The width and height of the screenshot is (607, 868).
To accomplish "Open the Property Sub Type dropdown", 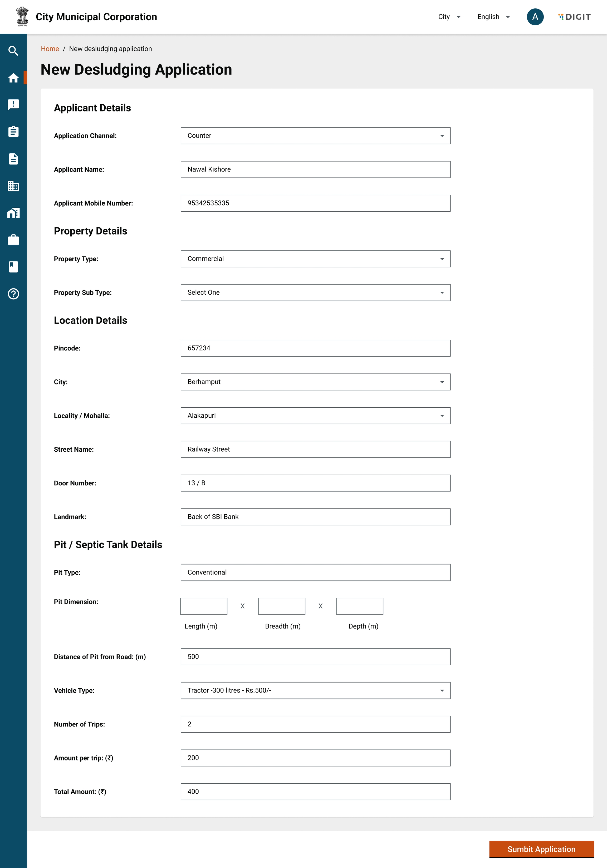I will [315, 292].
